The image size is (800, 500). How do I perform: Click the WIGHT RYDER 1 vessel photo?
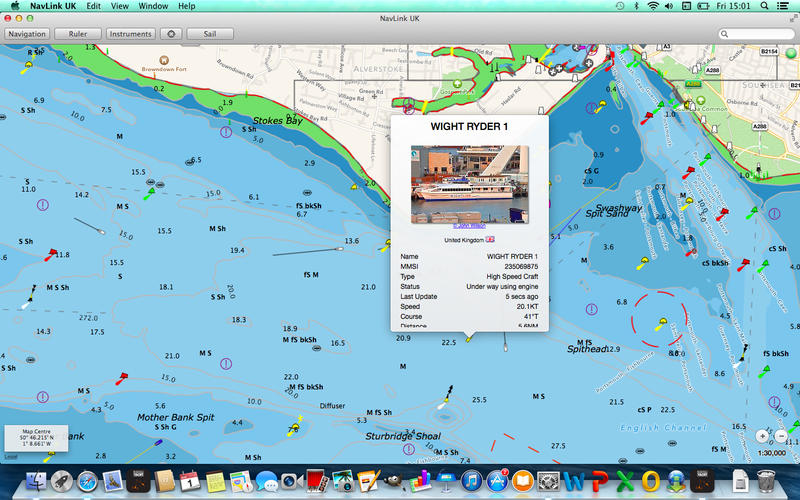tap(470, 184)
